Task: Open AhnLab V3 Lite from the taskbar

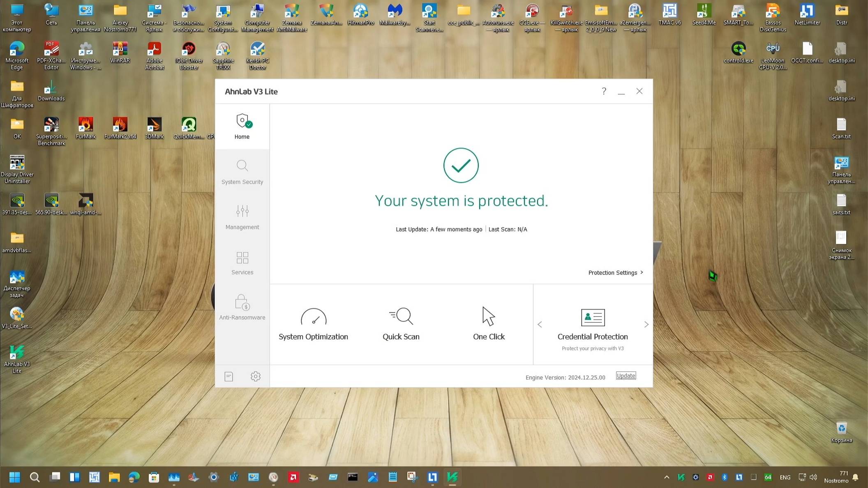Action: point(452,477)
